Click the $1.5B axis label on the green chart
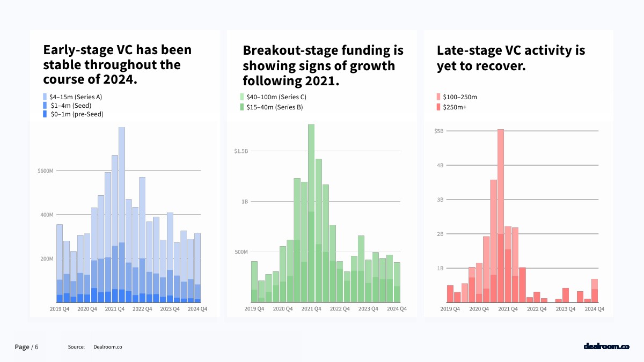The image size is (644, 362). pyautogui.click(x=241, y=151)
